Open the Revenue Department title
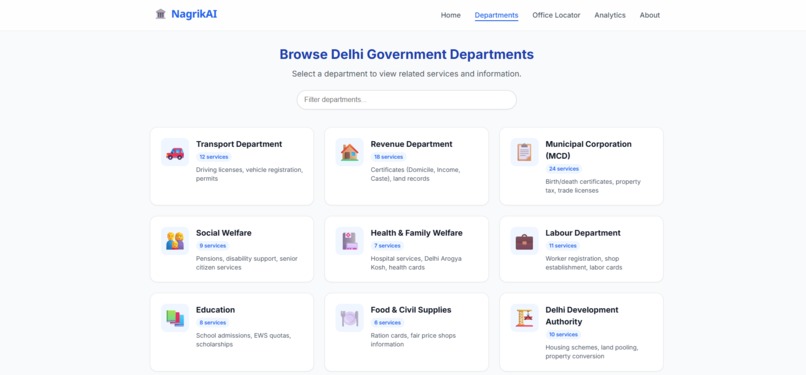This screenshot has width=806, height=375. click(412, 144)
